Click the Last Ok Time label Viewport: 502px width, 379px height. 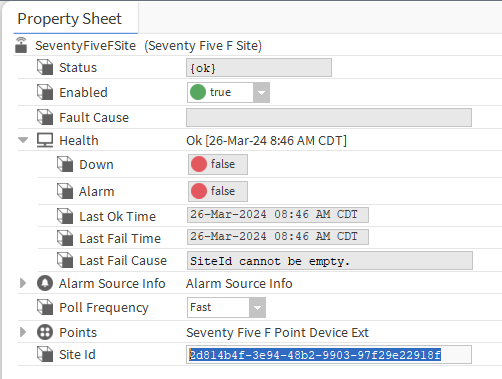(x=117, y=217)
